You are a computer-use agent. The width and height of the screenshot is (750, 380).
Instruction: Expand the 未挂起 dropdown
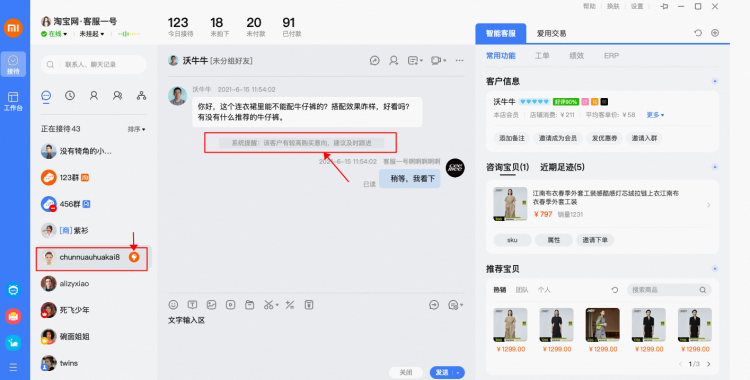92,34
